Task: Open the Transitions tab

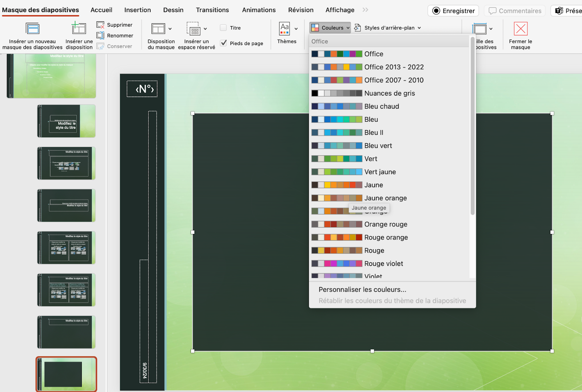Action: coord(212,10)
